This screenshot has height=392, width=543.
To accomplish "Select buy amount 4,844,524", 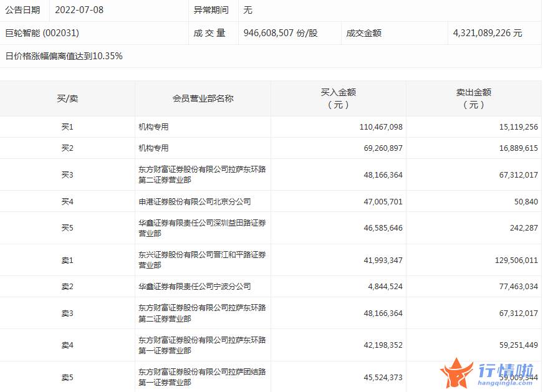I will pos(385,287).
